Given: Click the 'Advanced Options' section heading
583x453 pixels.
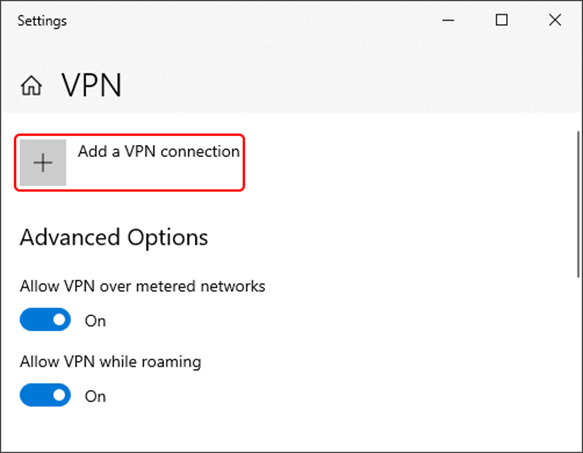Looking at the screenshot, I should pyautogui.click(x=114, y=238).
